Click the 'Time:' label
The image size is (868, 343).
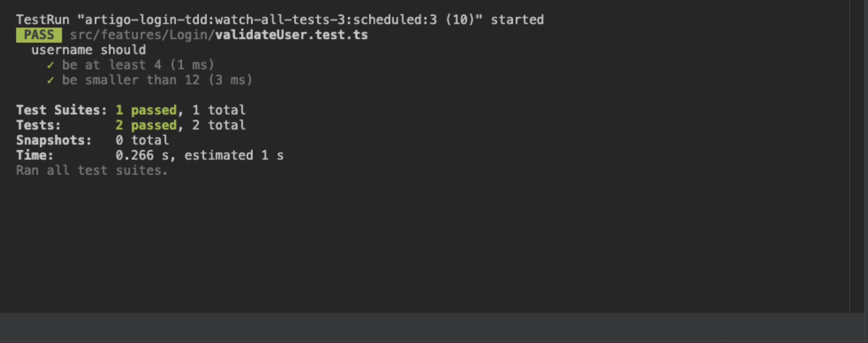click(35, 156)
